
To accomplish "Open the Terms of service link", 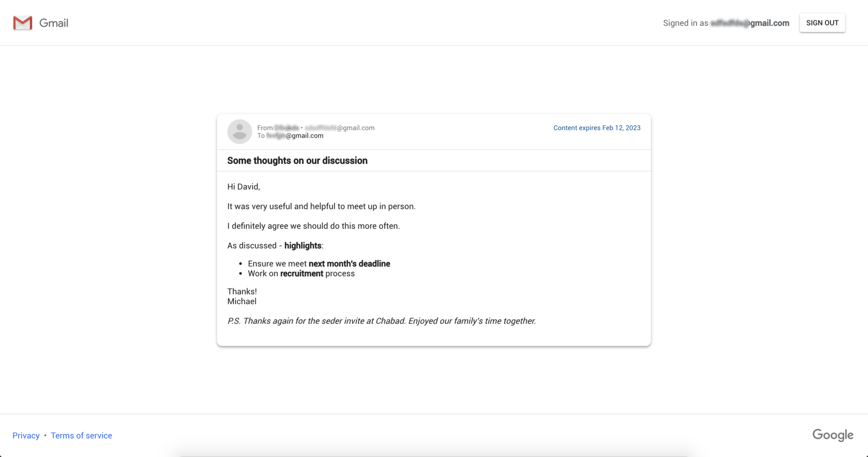I will [x=81, y=435].
